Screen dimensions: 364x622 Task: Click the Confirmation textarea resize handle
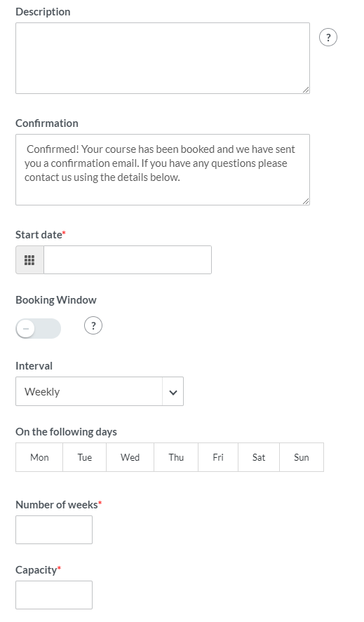pos(305,201)
